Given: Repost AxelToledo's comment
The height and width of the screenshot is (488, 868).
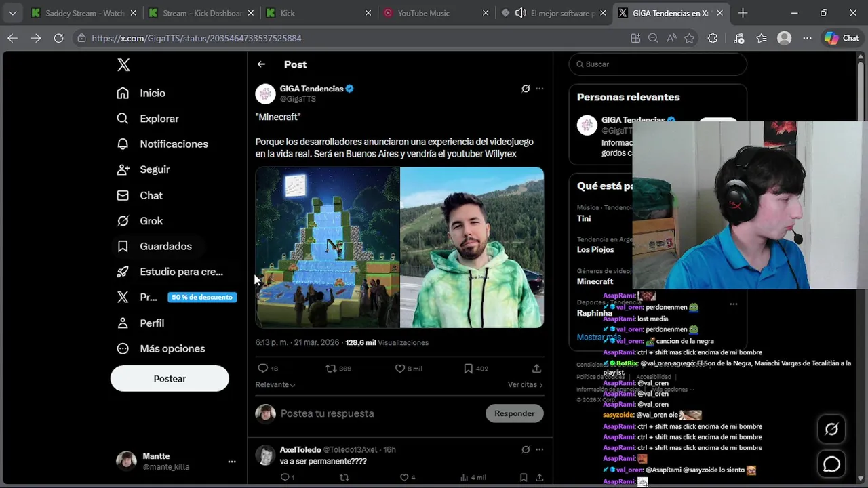Looking at the screenshot, I should [344, 478].
